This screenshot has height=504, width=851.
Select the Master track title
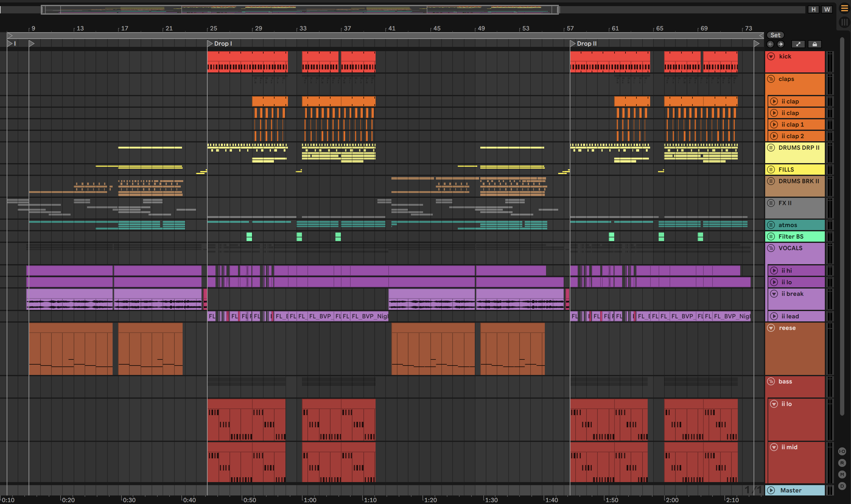click(x=790, y=490)
